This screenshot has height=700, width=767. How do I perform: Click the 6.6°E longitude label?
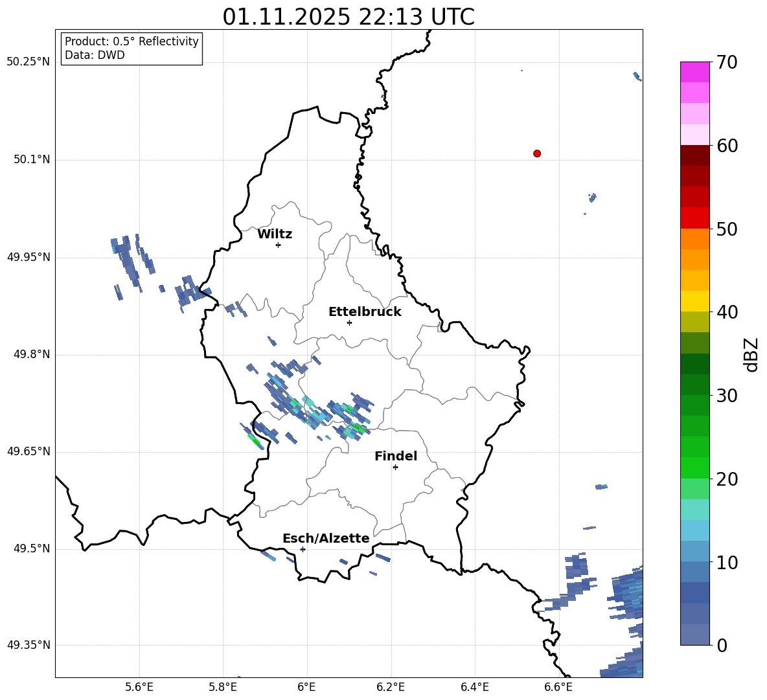pyautogui.click(x=558, y=687)
